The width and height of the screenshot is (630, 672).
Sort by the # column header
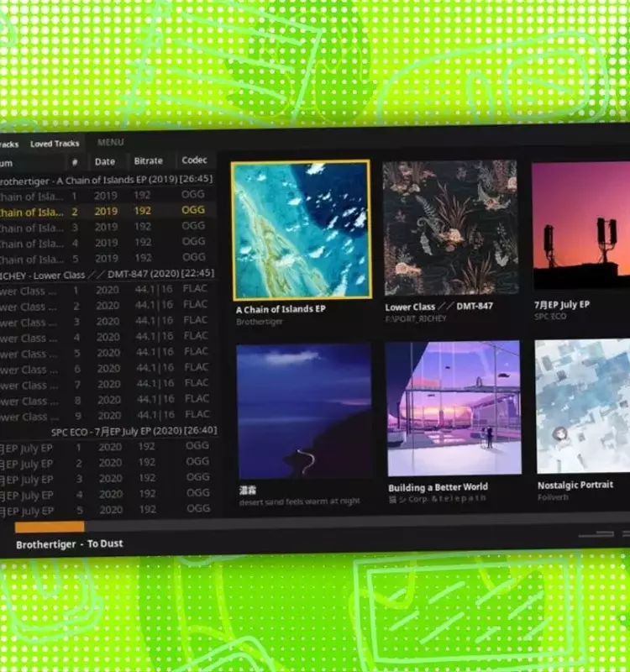click(x=75, y=162)
